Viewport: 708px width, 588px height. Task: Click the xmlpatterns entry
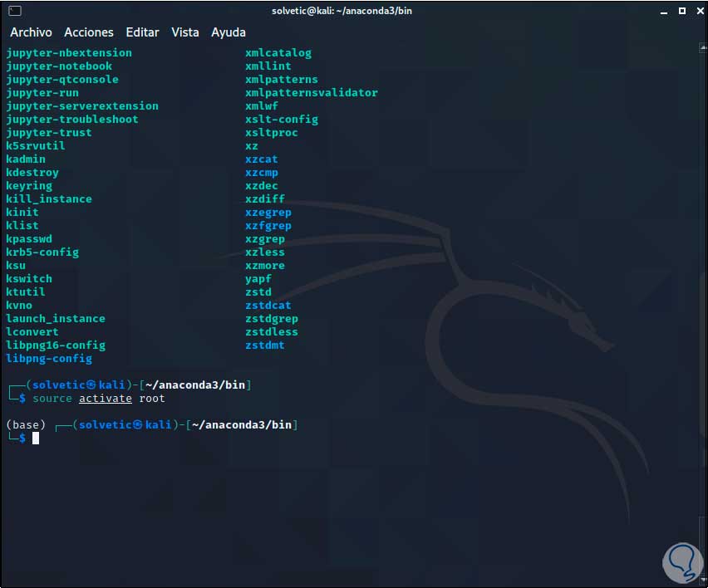[282, 80]
